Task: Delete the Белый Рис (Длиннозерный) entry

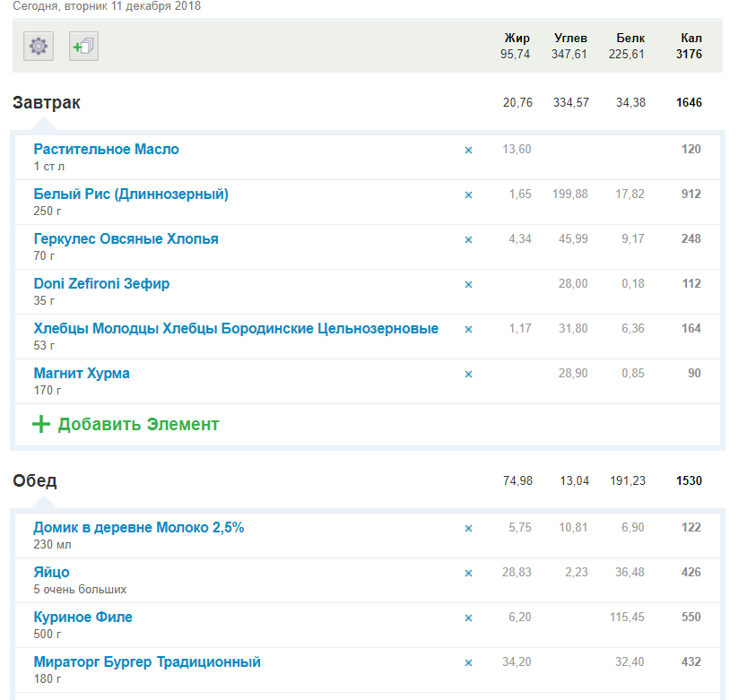Action: tap(468, 194)
